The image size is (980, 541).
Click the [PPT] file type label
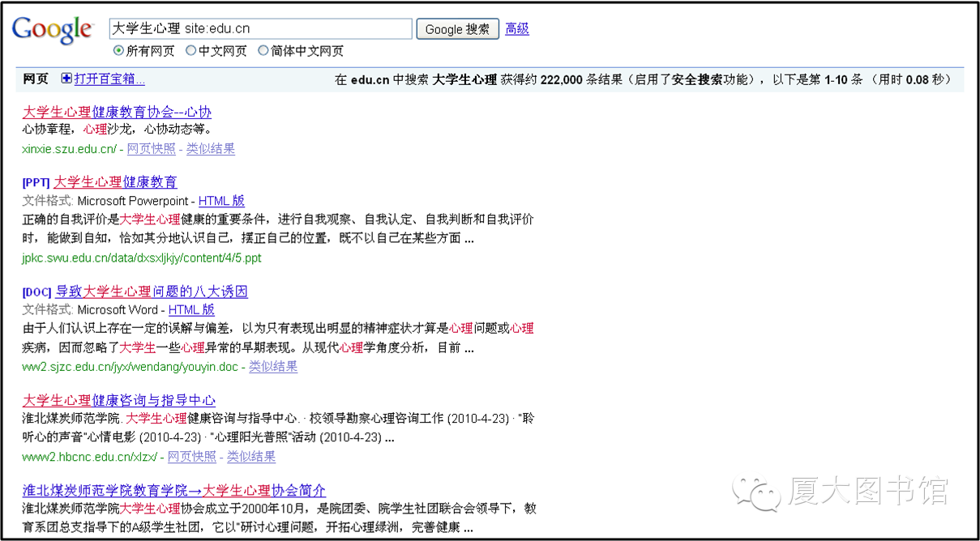pyautogui.click(x=36, y=182)
